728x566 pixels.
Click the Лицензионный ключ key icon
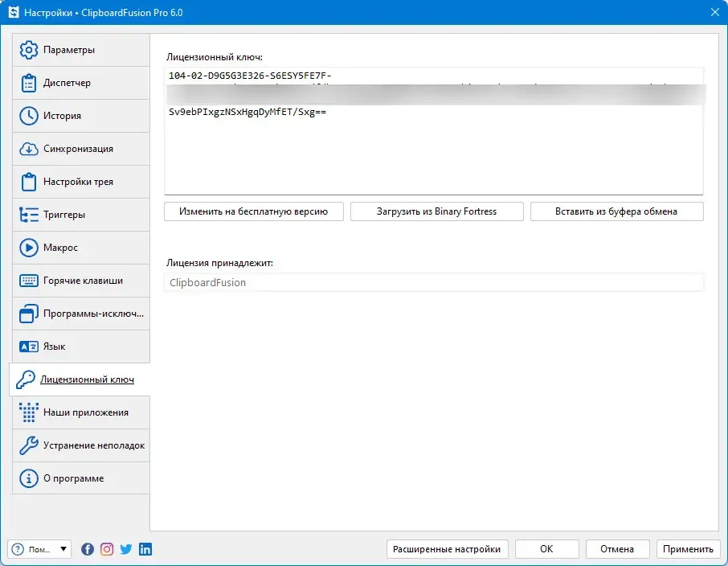click(26, 379)
